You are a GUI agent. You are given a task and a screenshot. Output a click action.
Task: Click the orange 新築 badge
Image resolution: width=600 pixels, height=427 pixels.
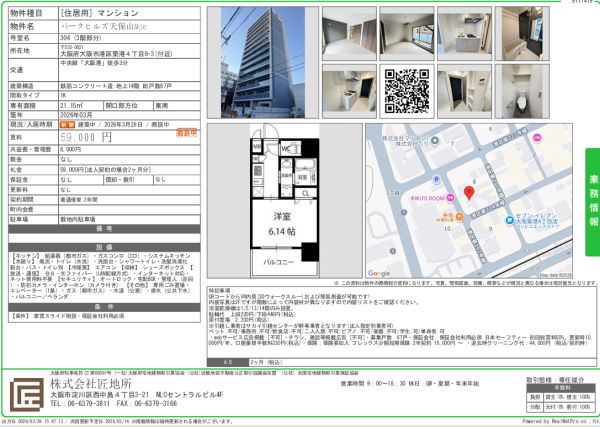pyautogui.click(x=67, y=125)
